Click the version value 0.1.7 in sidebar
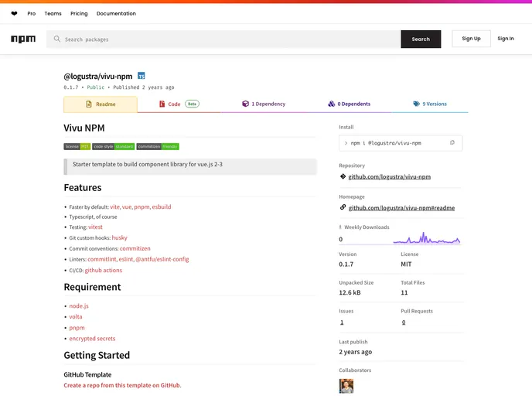This screenshot has width=532, height=396. point(346,265)
